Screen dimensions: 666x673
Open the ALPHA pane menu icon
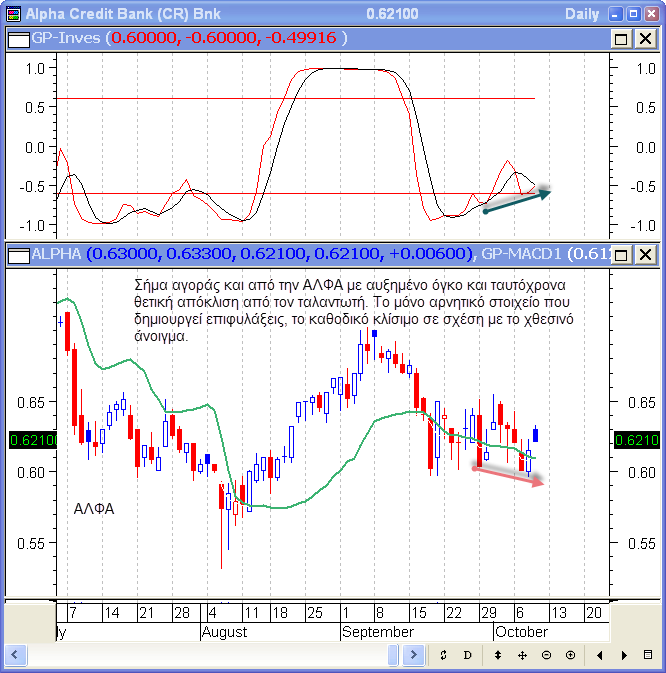tap(17, 255)
